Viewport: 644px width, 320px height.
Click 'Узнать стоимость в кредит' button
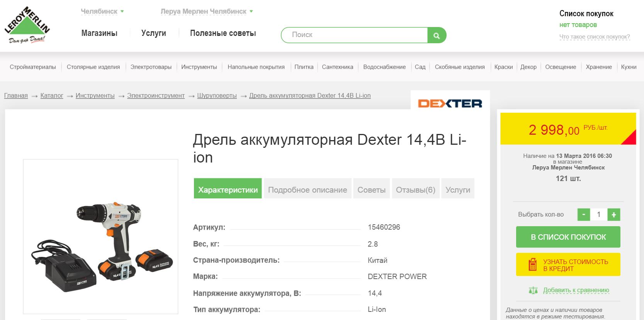coord(568,265)
